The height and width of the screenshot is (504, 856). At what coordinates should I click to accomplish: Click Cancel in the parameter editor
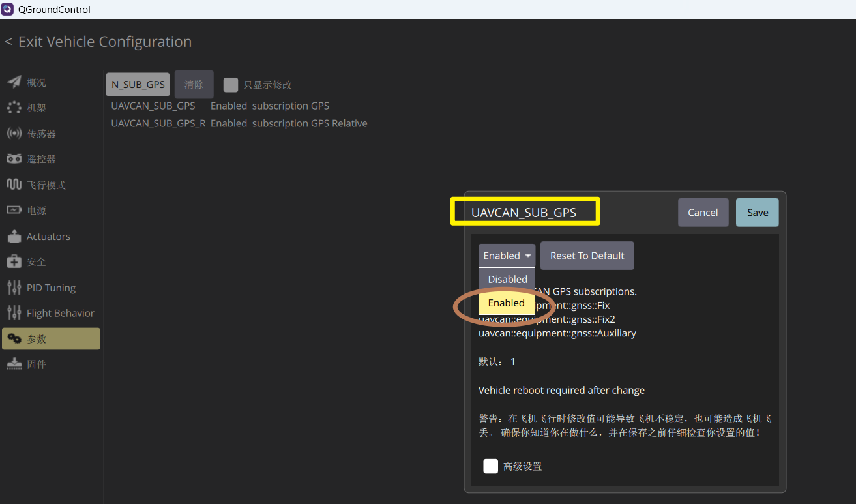[x=703, y=213]
